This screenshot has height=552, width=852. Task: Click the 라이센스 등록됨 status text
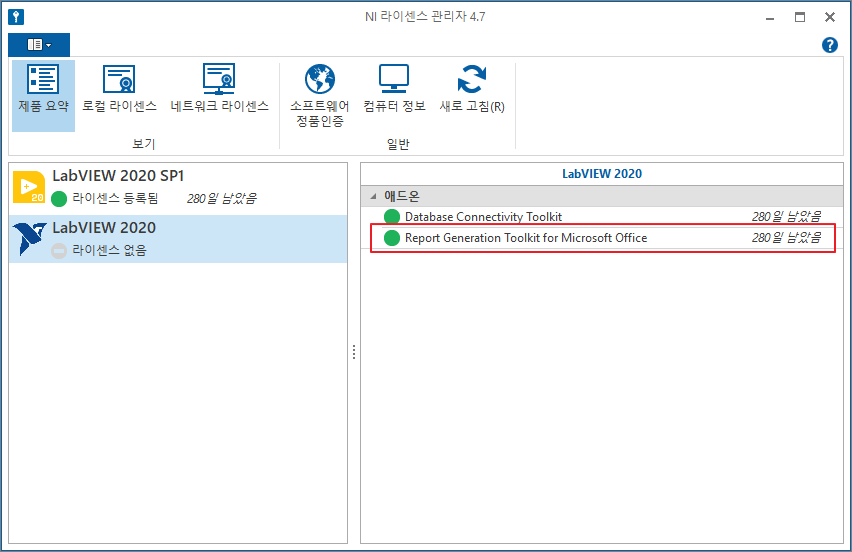[x=115, y=198]
